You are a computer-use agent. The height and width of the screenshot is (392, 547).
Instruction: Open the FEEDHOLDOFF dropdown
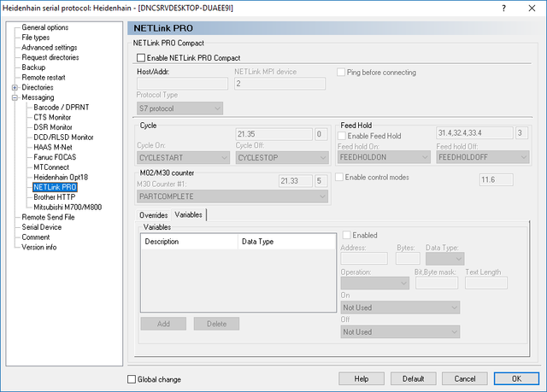pyautogui.click(x=483, y=157)
